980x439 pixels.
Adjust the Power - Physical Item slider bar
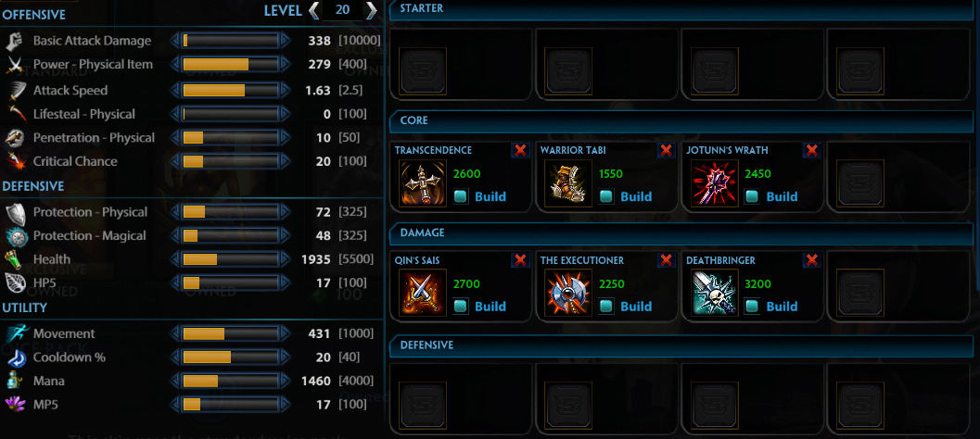(x=230, y=64)
